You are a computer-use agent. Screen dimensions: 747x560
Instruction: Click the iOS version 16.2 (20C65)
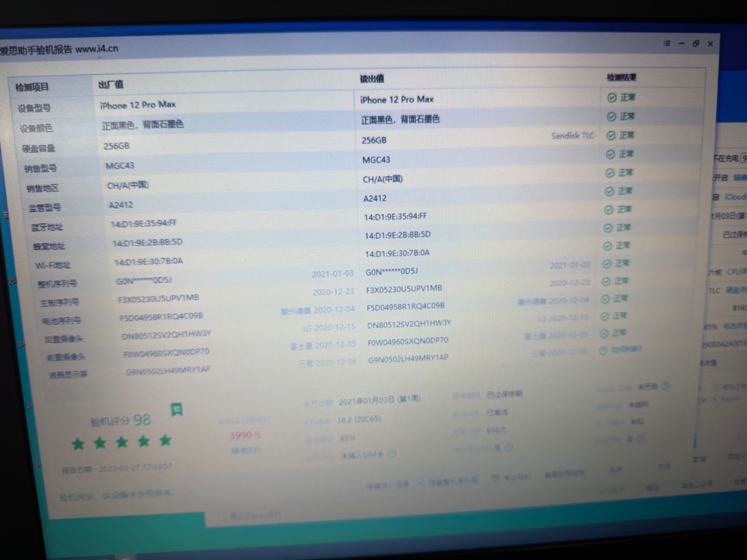coord(359,420)
